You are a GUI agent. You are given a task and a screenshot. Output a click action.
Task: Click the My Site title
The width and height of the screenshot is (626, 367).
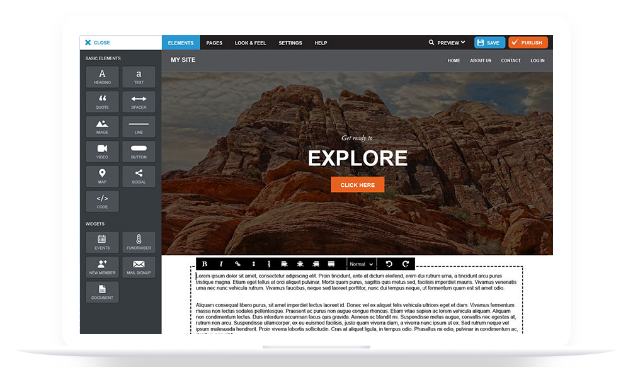183,60
